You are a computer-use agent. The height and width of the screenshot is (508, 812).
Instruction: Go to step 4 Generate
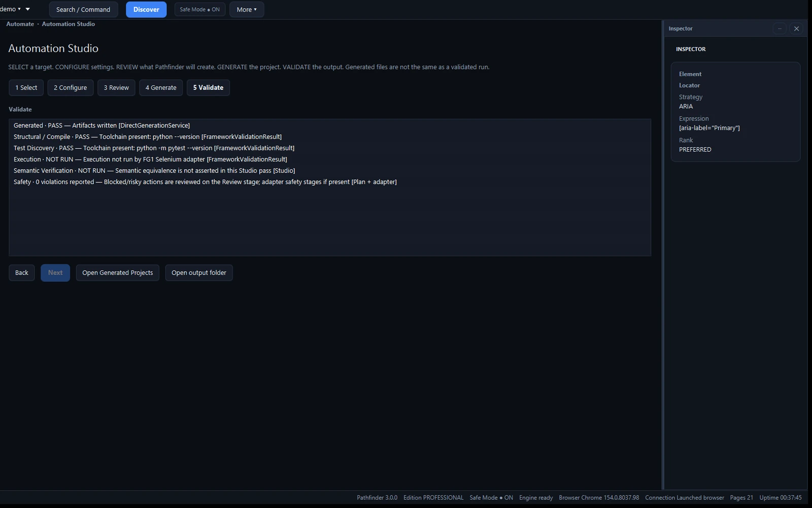coord(161,88)
